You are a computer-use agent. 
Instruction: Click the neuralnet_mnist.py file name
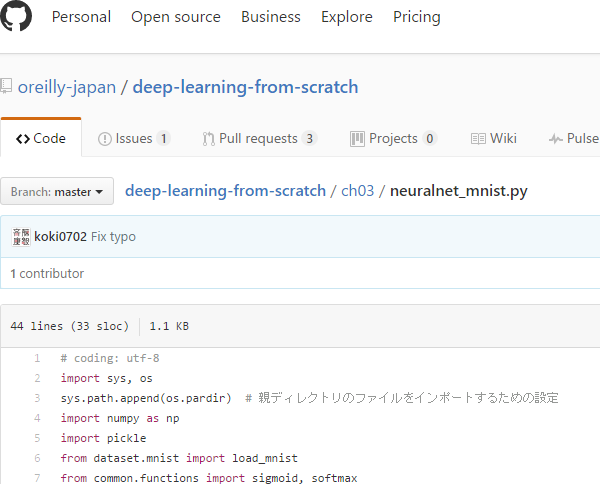click(459, 191)
